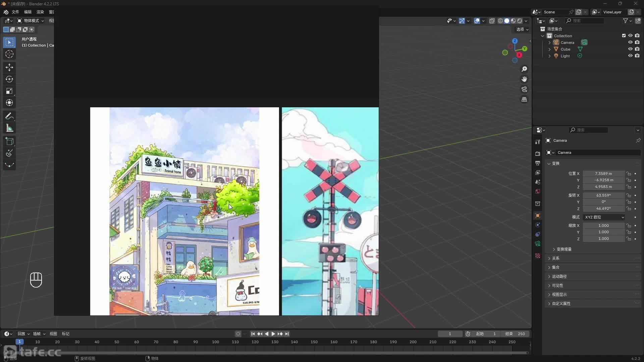Image resolution: width=644 pixels, height=362 pixels.
Task: Open the Collection properties tab
Action: [x=538, y=203]
